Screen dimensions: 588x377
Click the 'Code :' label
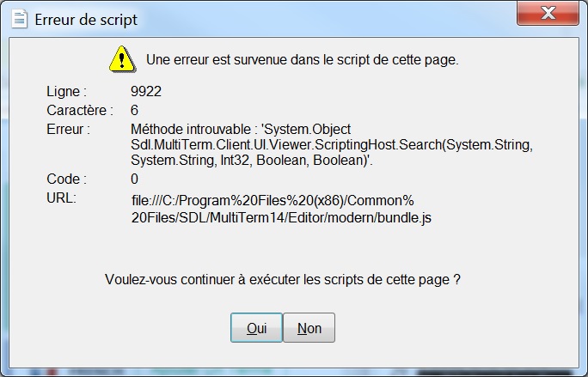tap(66, 179)
